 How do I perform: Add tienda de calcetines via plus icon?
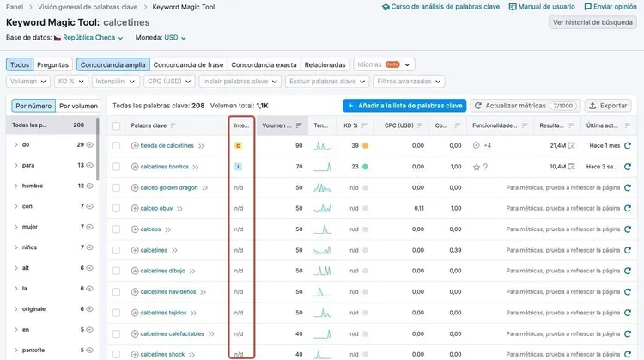[135, 145]
